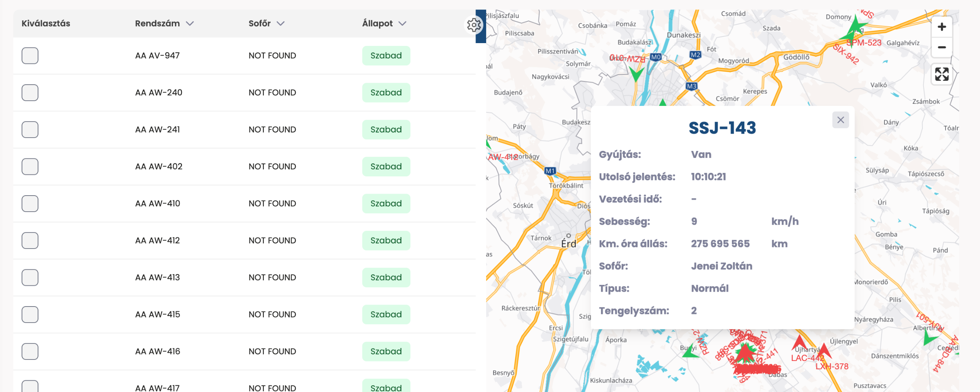
Task: Zoom out on the map
Action: pos(942,47)
